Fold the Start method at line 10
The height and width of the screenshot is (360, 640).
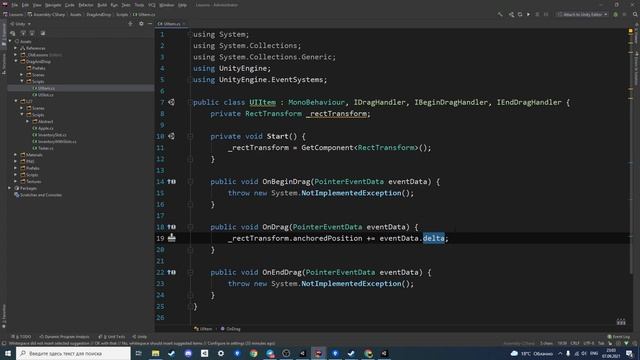[x=190, y=136]
